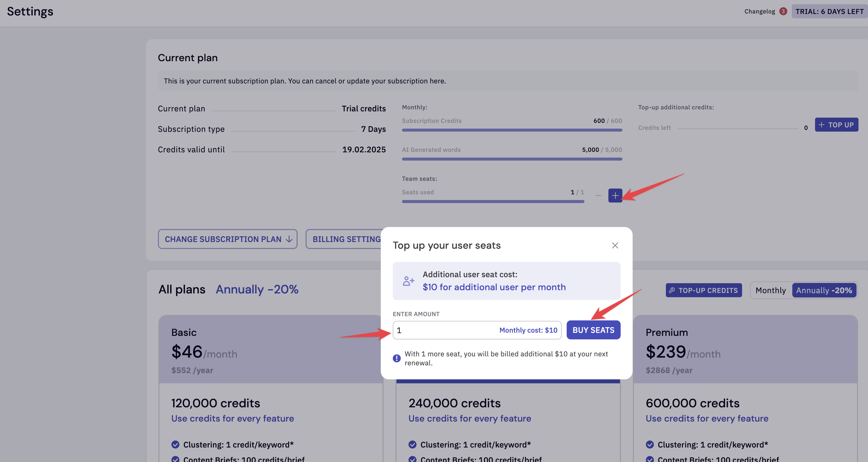This screenshot has width=868, height=462.
Task: Click the Trial: 6 days left badge
Action: pos(829,11)
